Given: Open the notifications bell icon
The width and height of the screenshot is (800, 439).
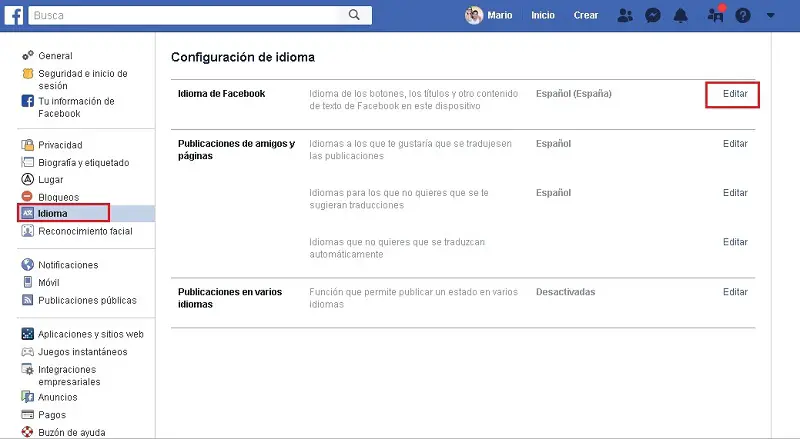Looking at the screenshot, I should (681, 15).
